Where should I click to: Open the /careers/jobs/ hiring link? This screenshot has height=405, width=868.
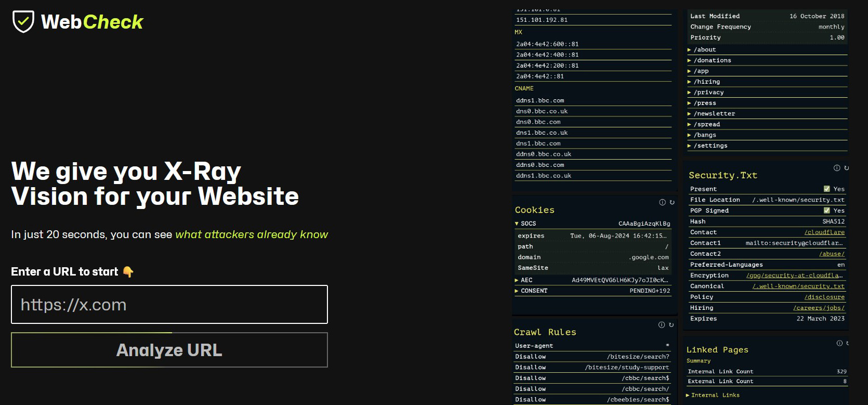[819, 308]
